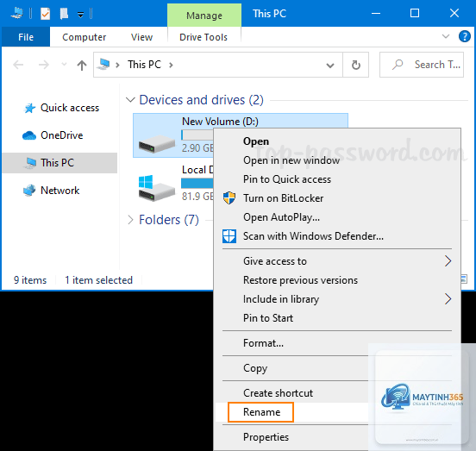The image size is (476, 451).
Task: Expand the ribbon with the chevron
Action: coord(445,36)
